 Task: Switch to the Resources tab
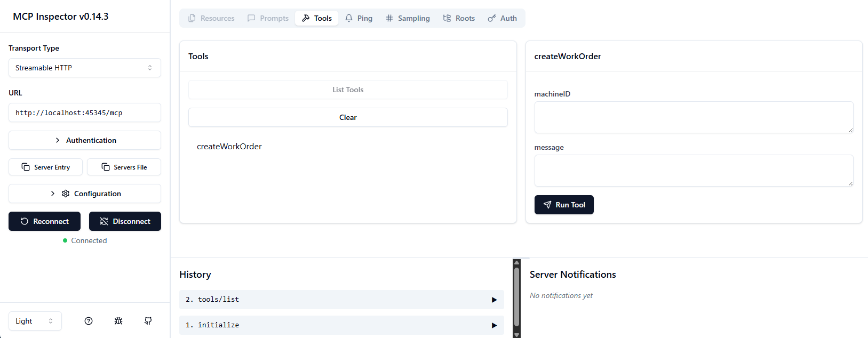211,18
